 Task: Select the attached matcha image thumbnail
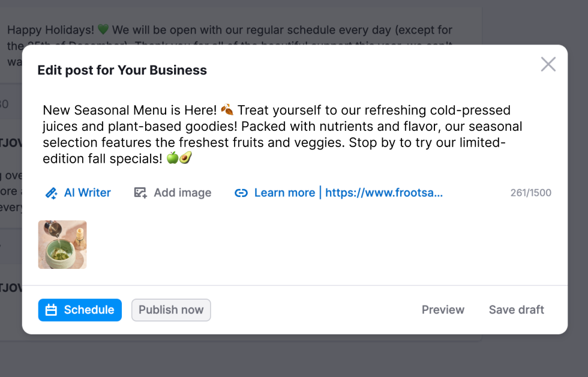tap(62, 244)
